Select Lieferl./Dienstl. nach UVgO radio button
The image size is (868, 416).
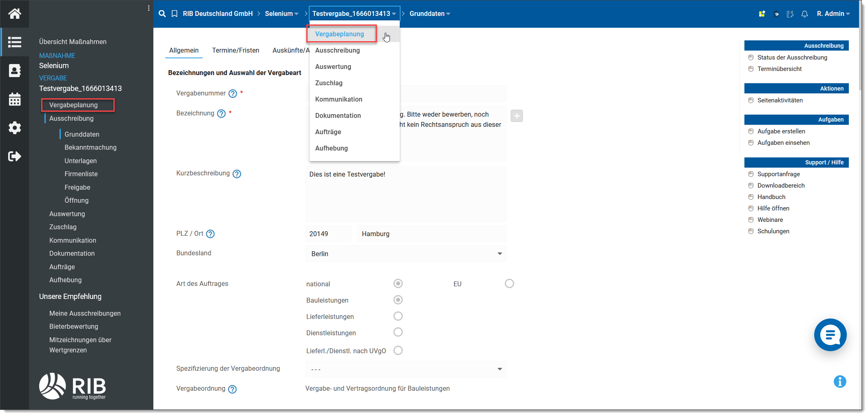tap(398, 350)
